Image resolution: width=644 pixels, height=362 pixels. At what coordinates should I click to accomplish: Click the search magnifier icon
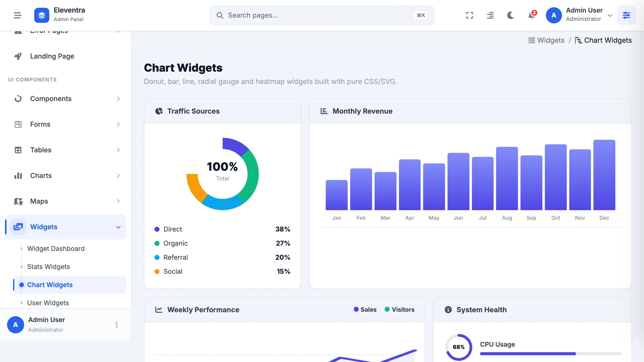tap(220, 15)
